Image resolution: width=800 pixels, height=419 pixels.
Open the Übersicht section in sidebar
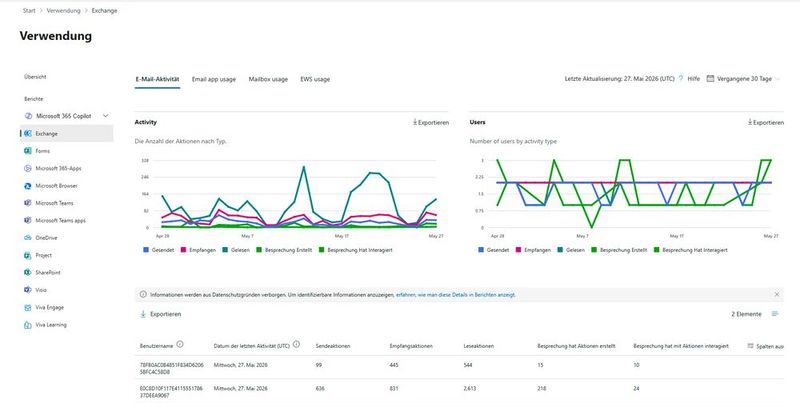(x=35, y=77)
